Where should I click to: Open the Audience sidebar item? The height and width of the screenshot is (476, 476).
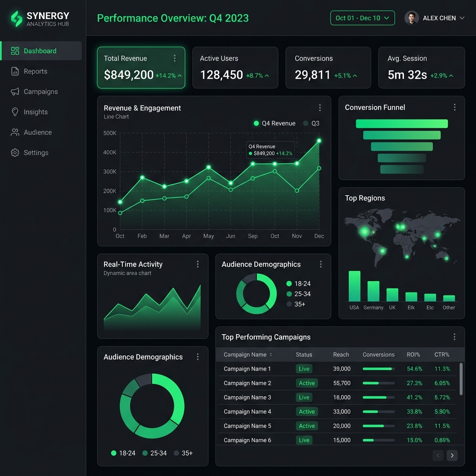tap(41, 132)
